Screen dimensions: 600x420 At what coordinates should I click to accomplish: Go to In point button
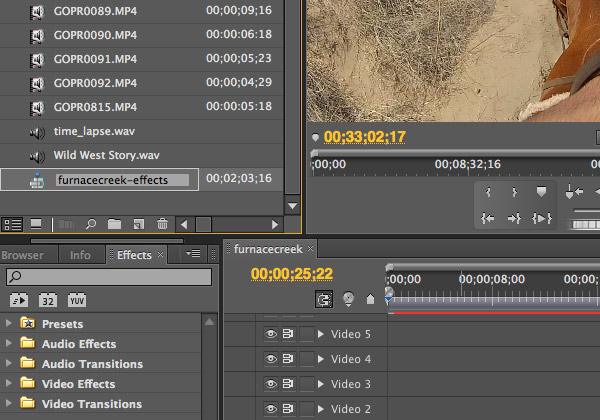click(488, 218)
